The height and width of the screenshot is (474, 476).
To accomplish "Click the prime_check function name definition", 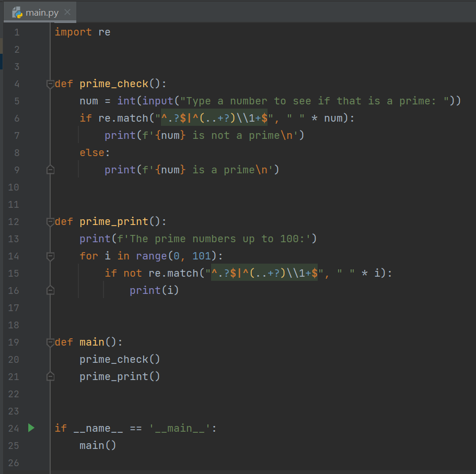I will (114, 84).
